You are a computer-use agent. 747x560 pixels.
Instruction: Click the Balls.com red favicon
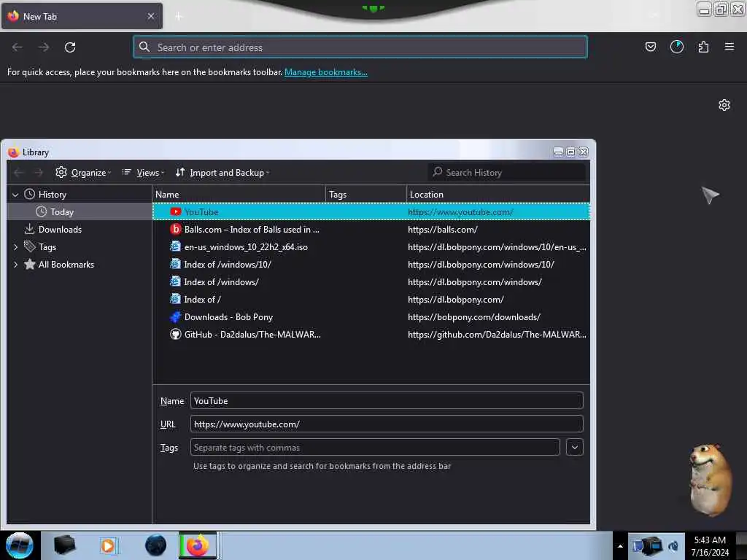(x=175, y=230)
